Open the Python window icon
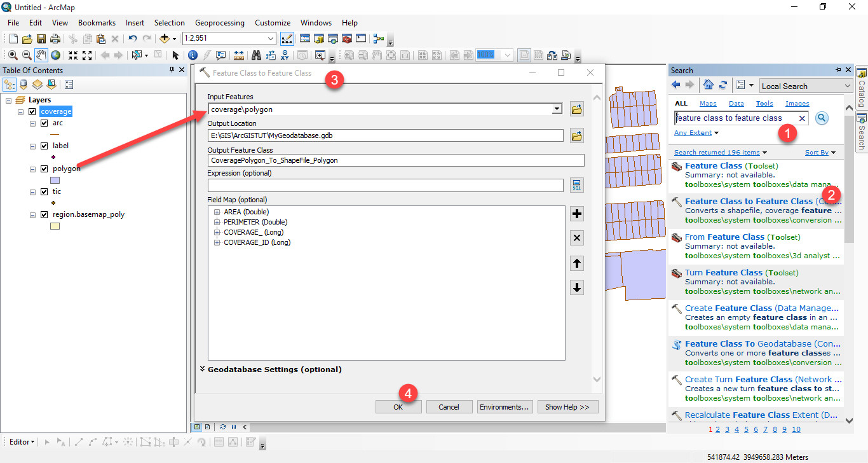The image size is (868, 463). 361,39
